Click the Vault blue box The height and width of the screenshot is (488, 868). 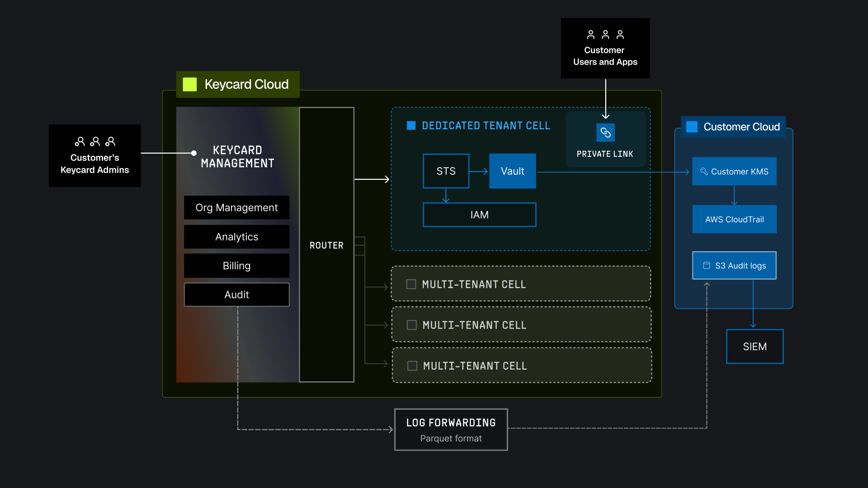point(512,171)
